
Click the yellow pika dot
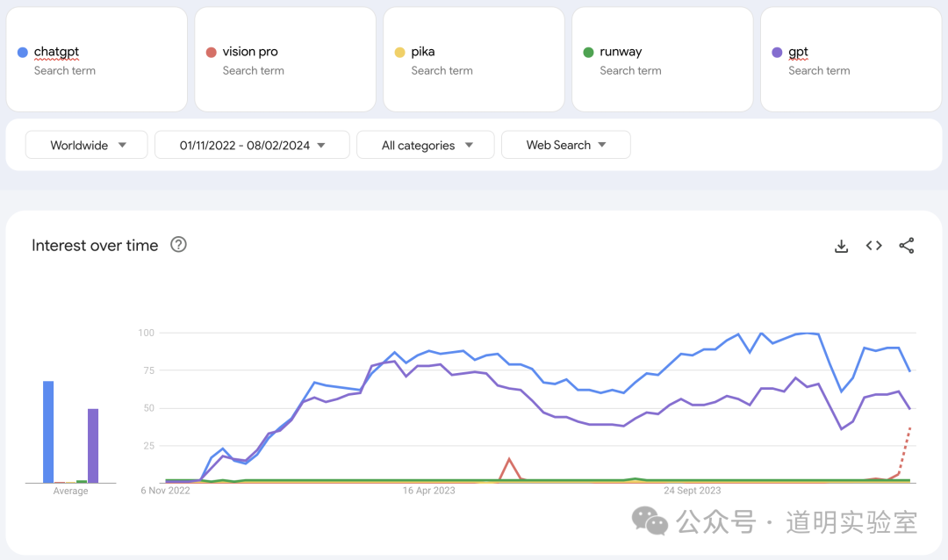399,53
